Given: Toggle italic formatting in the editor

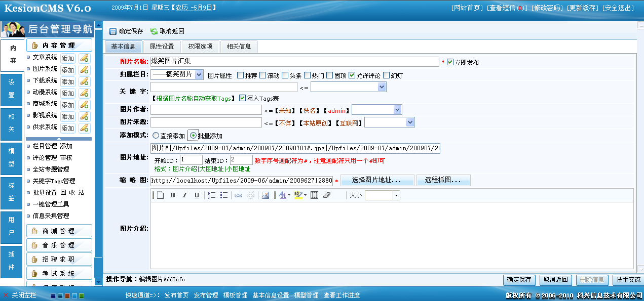Looking at the screenshot, I should coord(184,195).
